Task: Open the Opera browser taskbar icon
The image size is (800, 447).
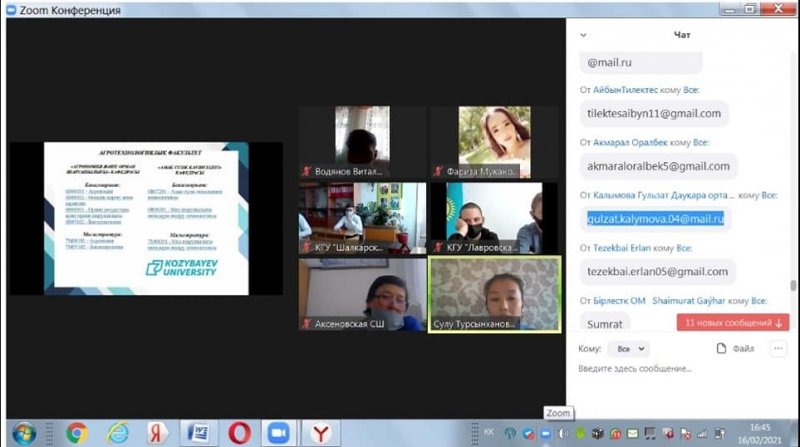Action: (x=239, y=434)
